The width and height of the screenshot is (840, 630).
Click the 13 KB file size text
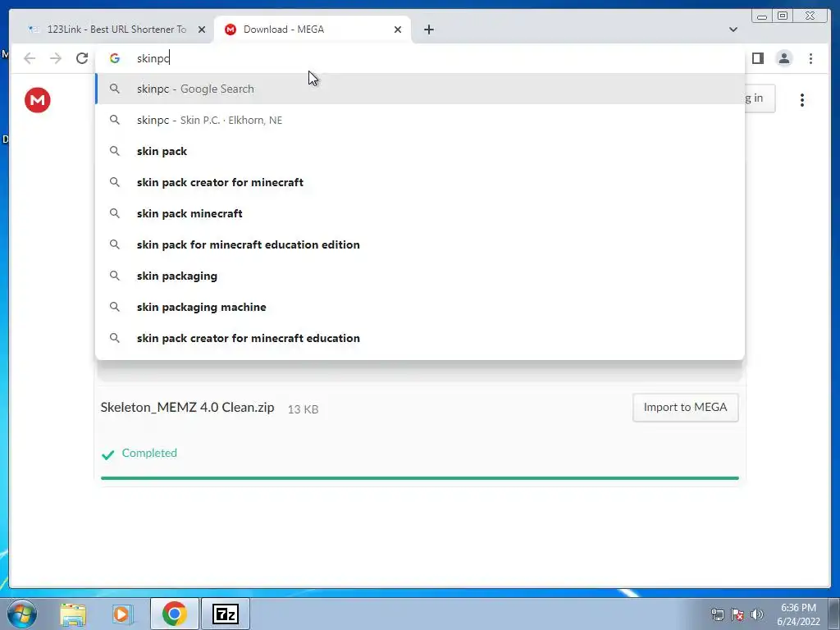tap(304, 409)
